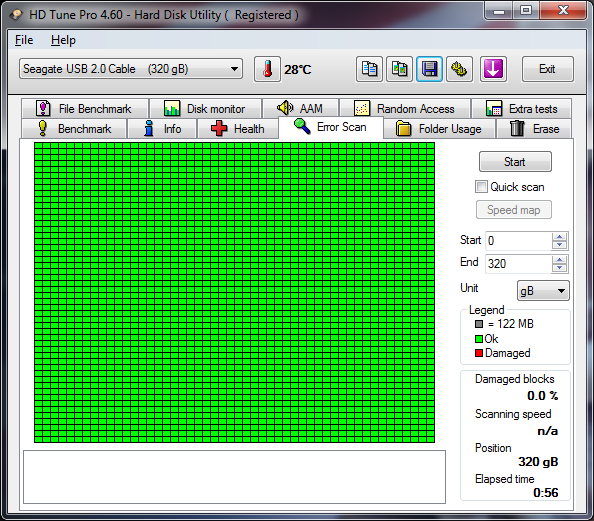594x521 pixels.
Task: Click the 0:56 elapsed time value
Action: (x=546, y=493)
